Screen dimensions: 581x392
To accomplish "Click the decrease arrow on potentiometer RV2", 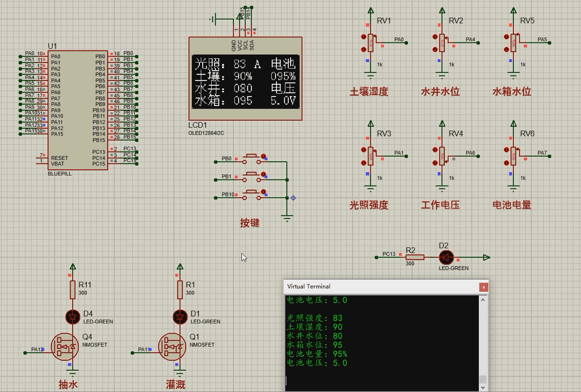I will click(435, 49).
